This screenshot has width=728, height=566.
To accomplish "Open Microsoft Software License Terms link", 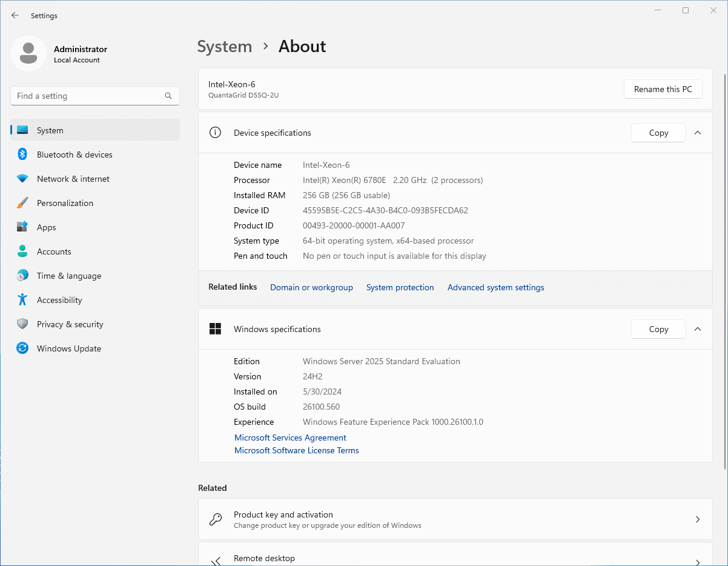I will (297, 450).
